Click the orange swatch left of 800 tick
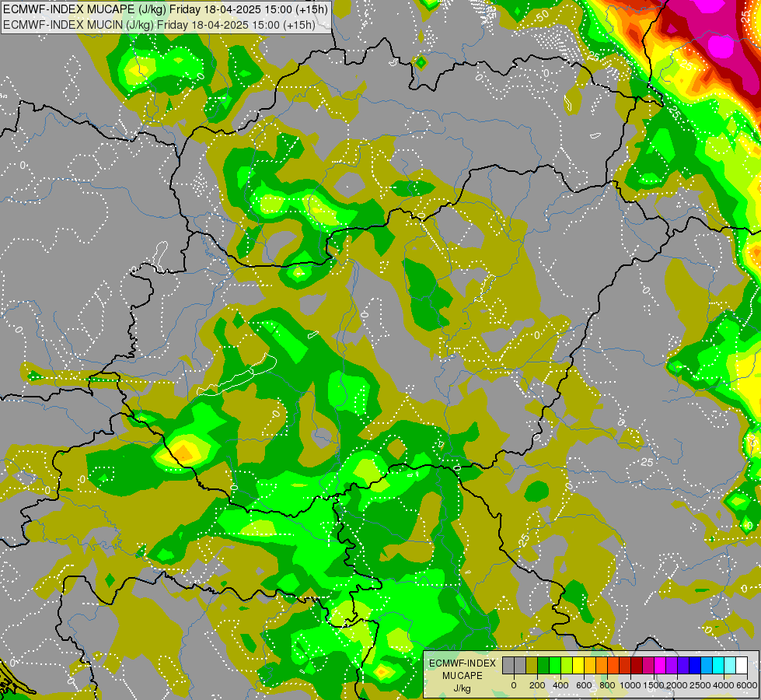Screen dimensions: 761x700 602,666
